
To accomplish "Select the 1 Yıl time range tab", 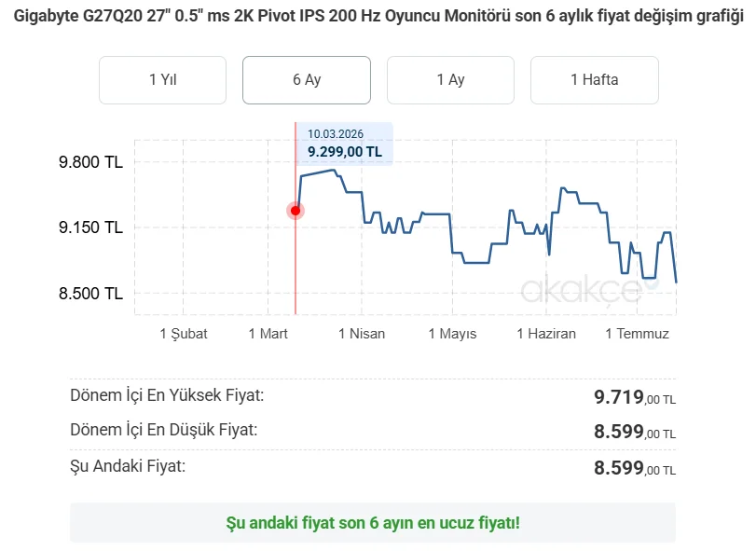I will [x=162, y=80].
